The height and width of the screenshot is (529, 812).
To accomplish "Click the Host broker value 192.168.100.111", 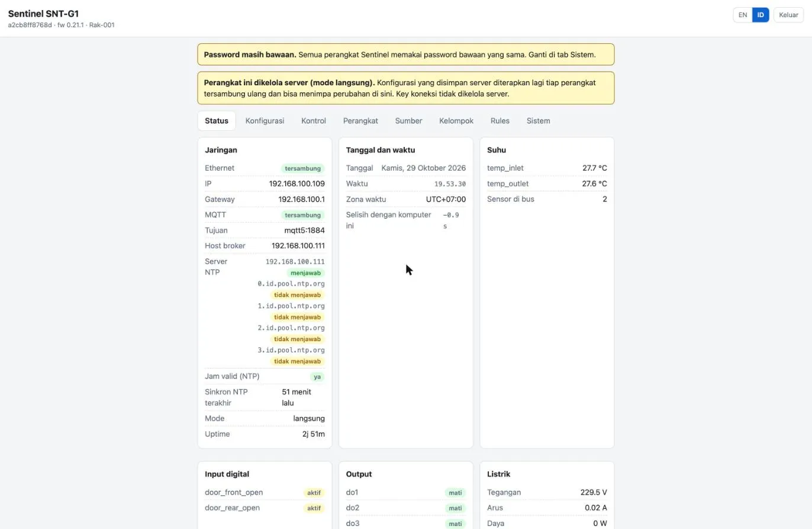I will coord(298,246).
